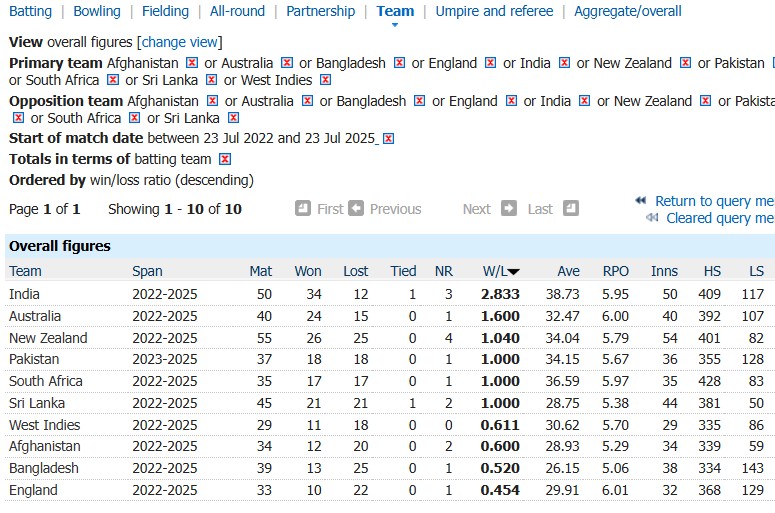The width and height of the screenshot is (775, 513).
Task: Click the change view link
Action: point(180,42)
